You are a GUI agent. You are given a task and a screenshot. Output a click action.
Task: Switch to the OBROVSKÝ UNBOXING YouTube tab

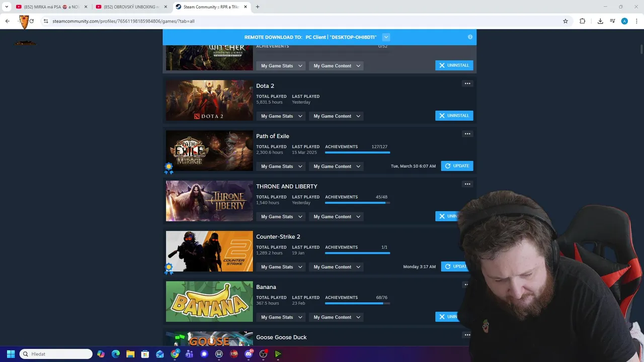131,7
